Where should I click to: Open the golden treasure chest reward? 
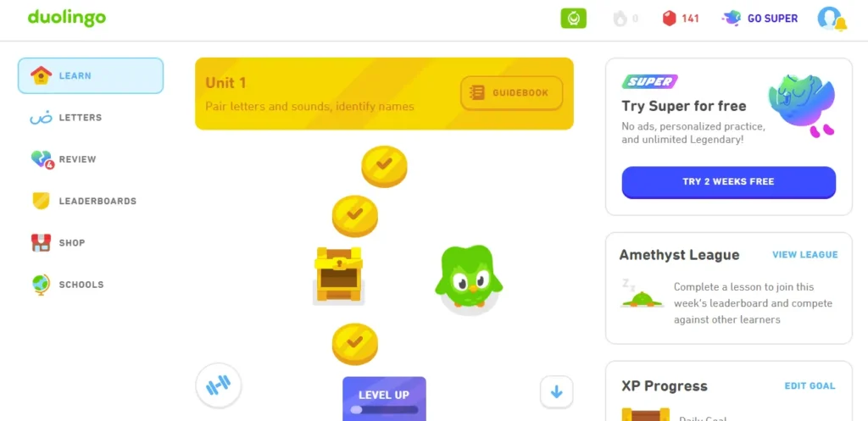(x=338, y=275)
